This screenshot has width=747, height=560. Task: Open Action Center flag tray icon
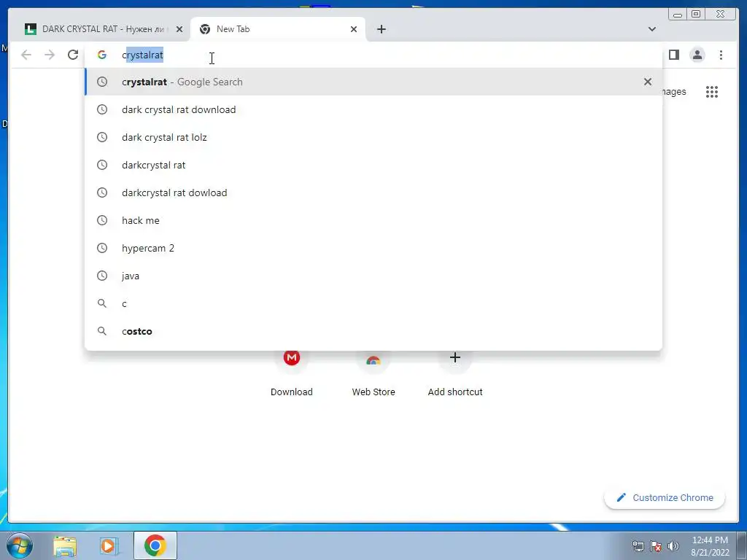pyautogui.click(x=656, y=546)
